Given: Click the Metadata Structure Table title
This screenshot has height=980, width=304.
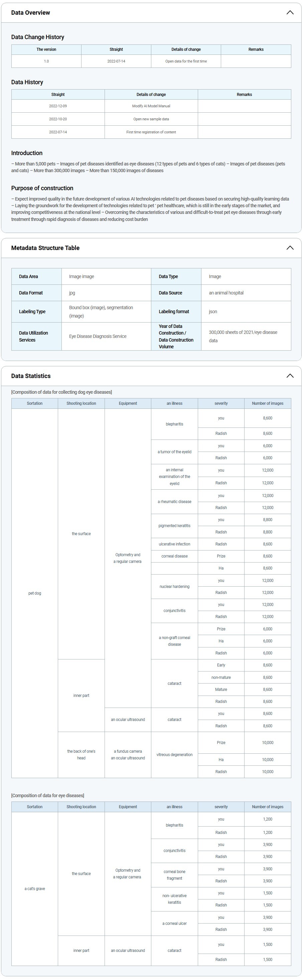Looking at the screenshot, I should point(45,248).
